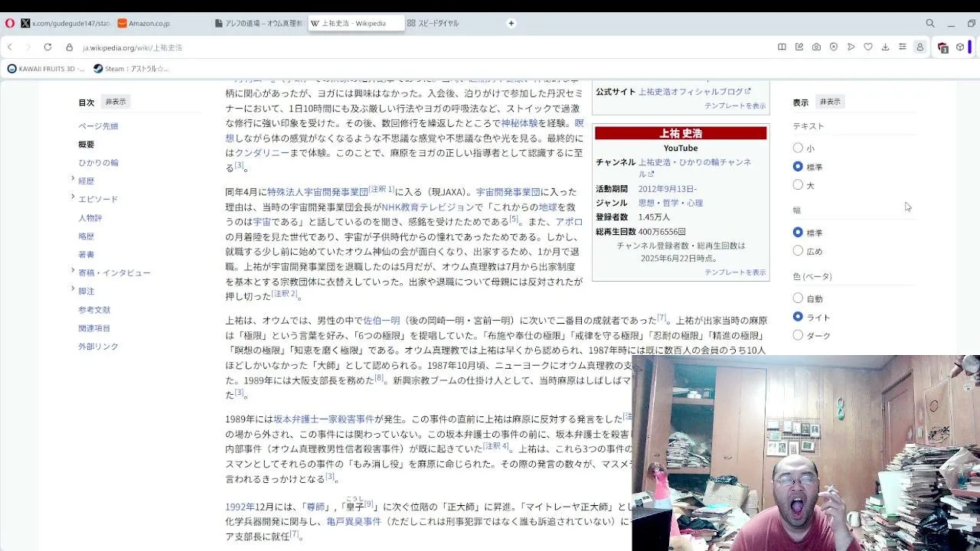Open the ad blocker shield icon
Viewport: 980px width, 551px height.
click(x=834, y=47)
